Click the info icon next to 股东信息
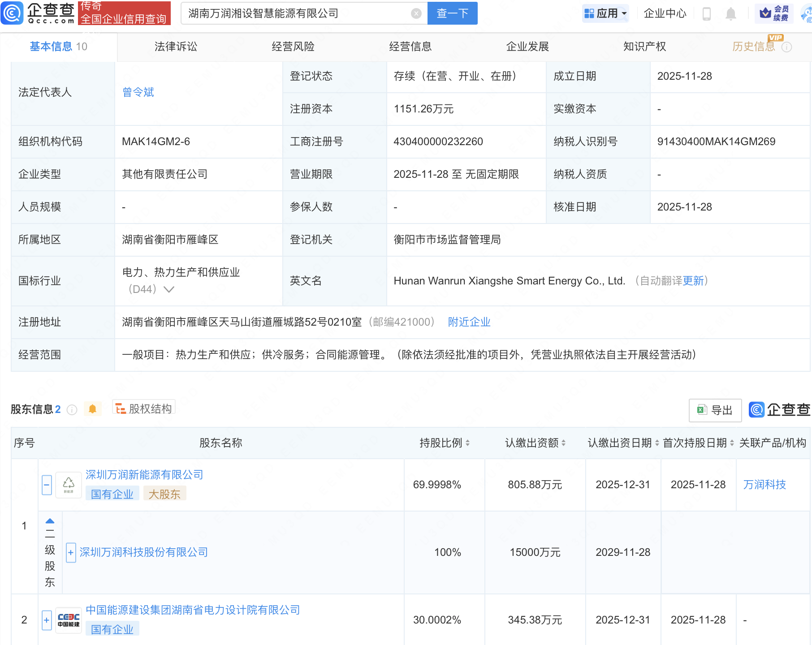 coord(72,409)
